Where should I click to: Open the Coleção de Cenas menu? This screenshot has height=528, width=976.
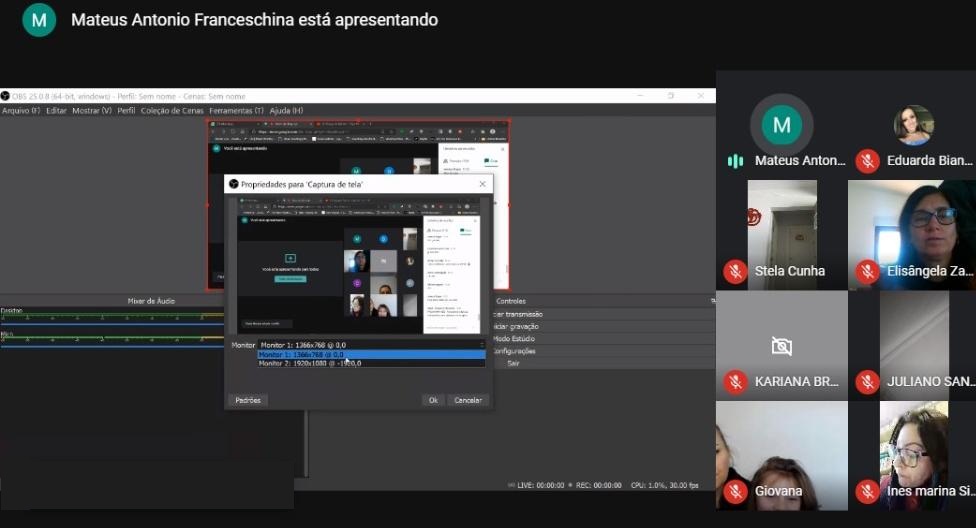[x=172, y=110]
